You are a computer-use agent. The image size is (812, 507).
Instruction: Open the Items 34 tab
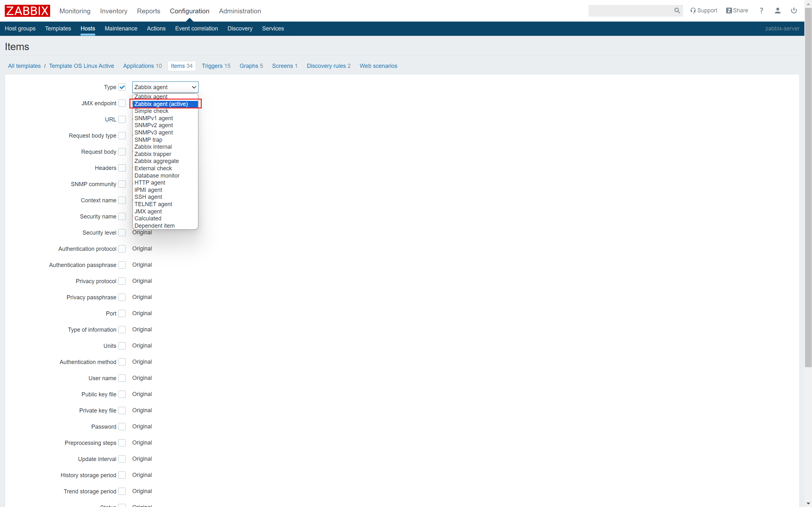click(x=182, y=66)
